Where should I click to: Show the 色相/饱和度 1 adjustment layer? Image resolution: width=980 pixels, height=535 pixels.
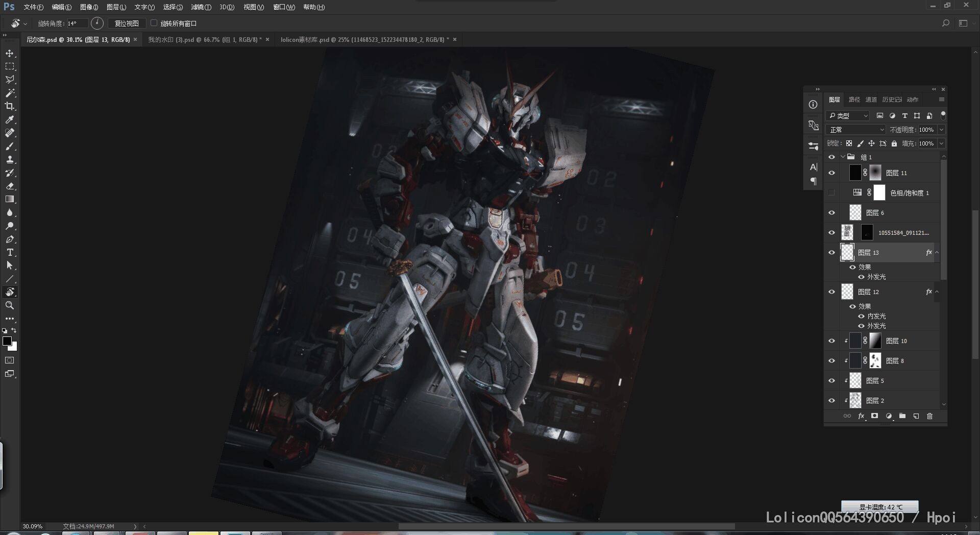831,193
